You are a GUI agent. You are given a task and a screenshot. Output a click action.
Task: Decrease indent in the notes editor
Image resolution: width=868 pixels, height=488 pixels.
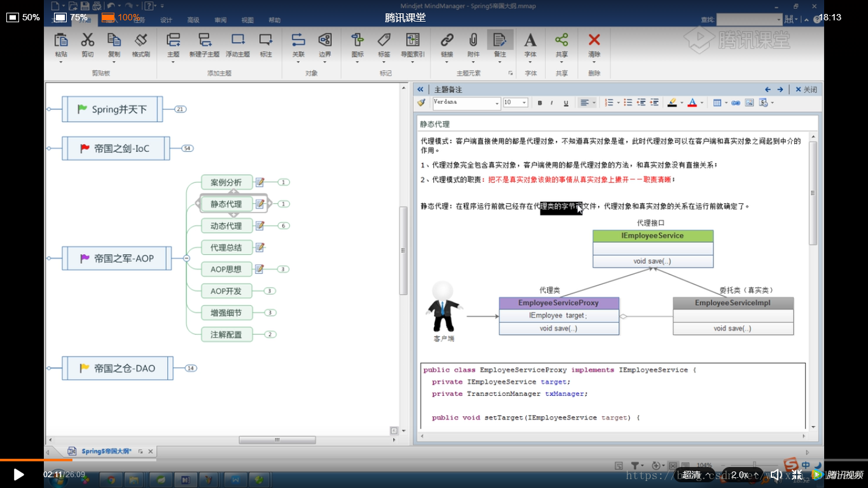[x=641, y=102]
